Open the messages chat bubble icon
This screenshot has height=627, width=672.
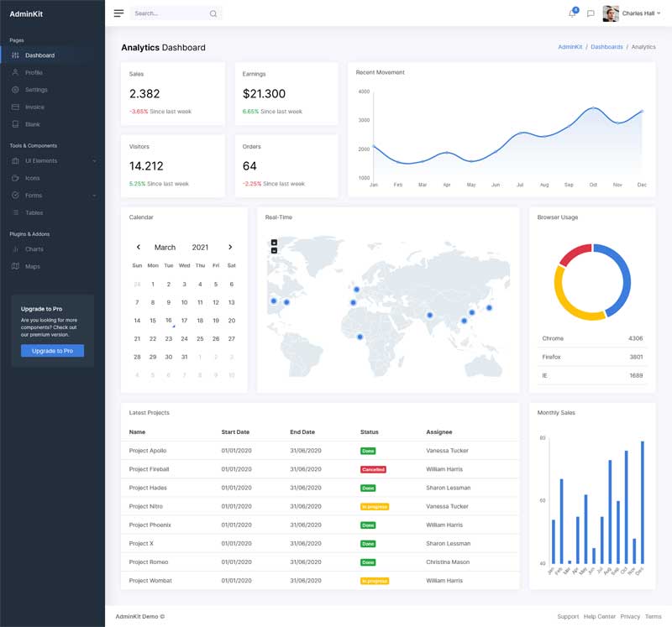point(591,13)
